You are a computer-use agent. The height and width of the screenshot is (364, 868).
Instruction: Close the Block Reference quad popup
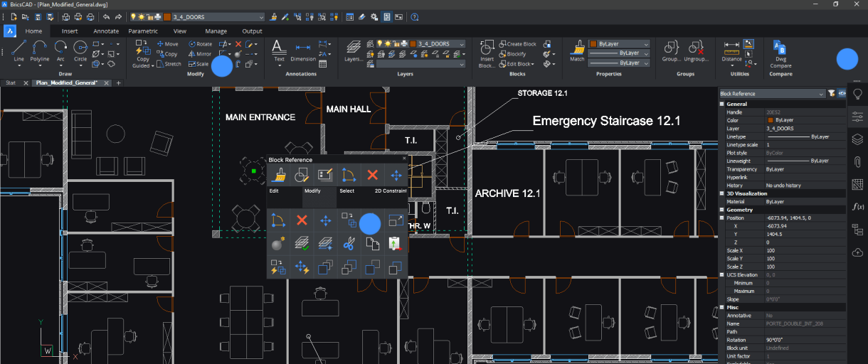pos(404,159)
